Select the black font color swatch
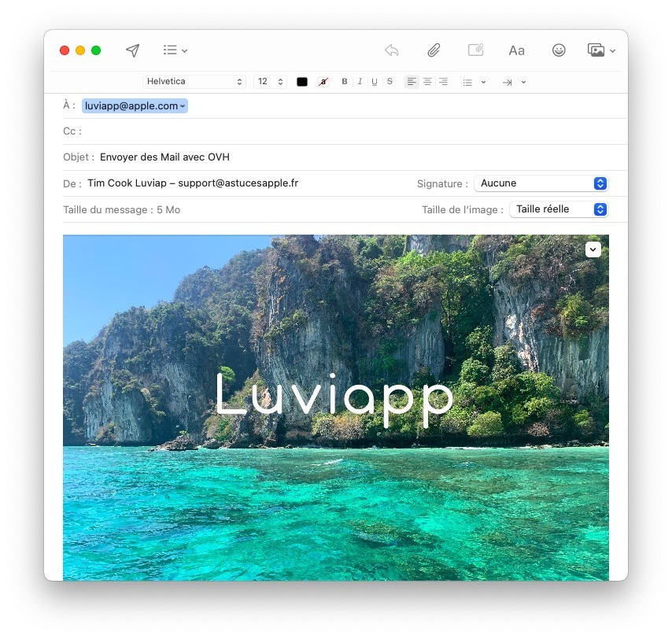The width and height of the screenshot is (672, 639). pos(301,81)
